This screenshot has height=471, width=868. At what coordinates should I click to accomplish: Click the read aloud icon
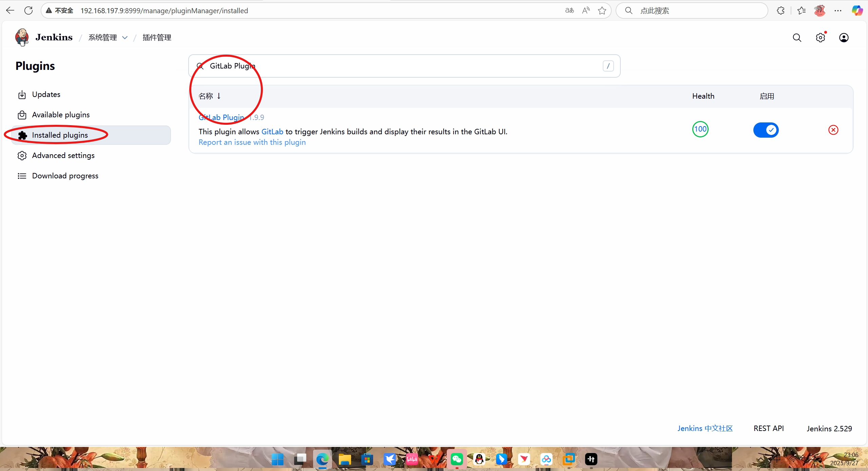[586, 11]
